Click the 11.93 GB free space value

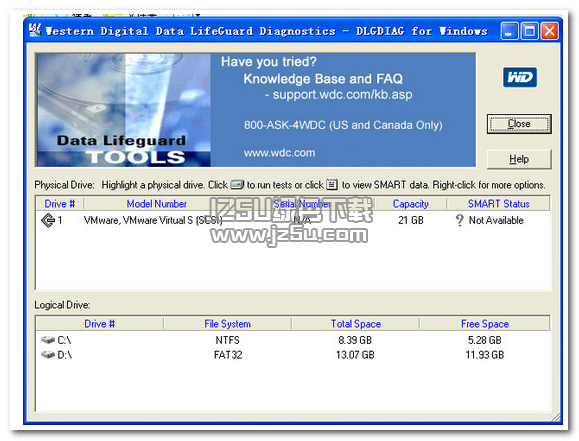point(484,355)
